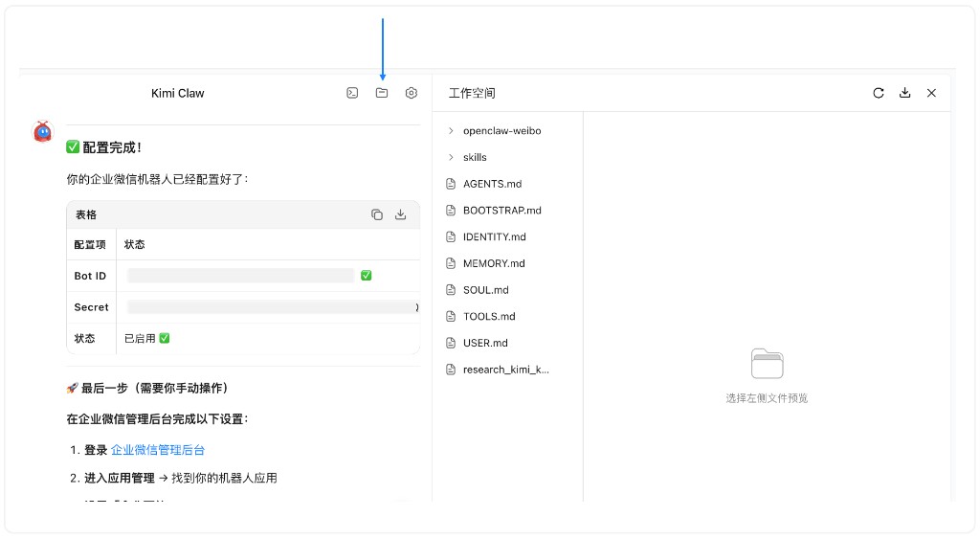Close the workspace panel
Image resolution: width=980 pixels, height=539 pixels.
point(931,93)
